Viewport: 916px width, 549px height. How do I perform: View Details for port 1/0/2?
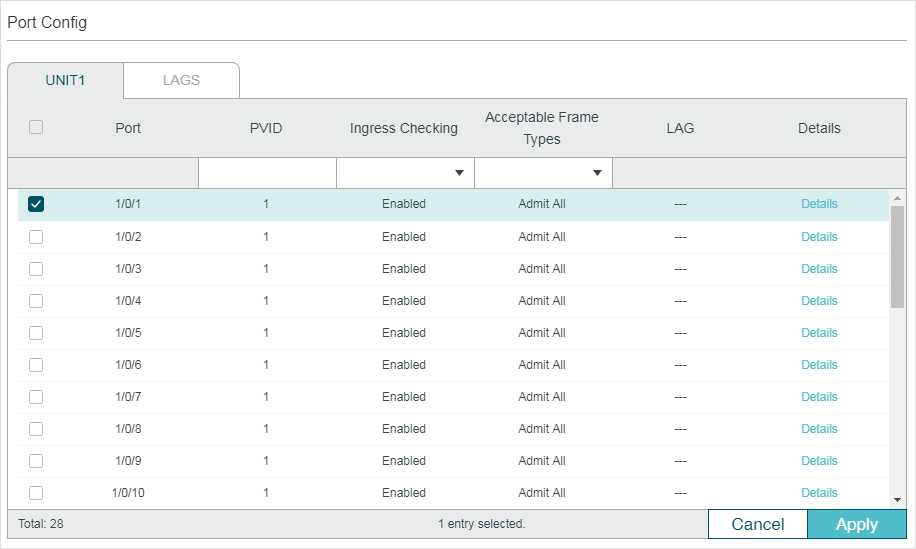(819, 237)
